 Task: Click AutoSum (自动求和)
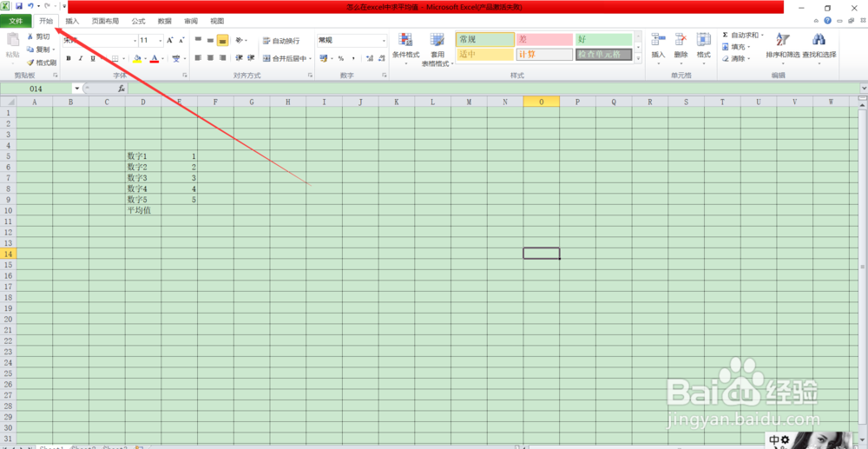[743, 35]
